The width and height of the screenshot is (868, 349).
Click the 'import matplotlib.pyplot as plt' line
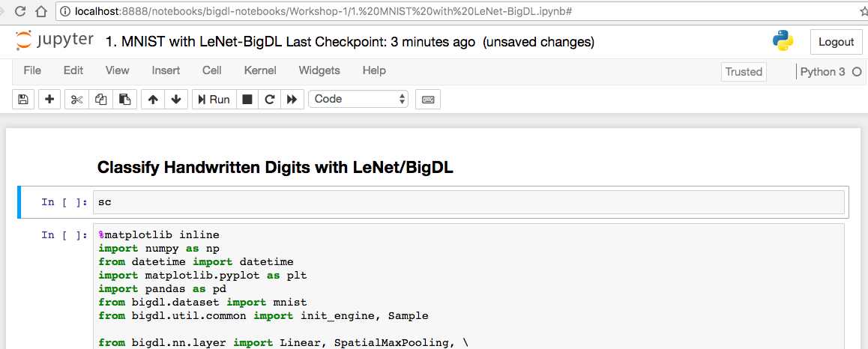tap(202, 276)
